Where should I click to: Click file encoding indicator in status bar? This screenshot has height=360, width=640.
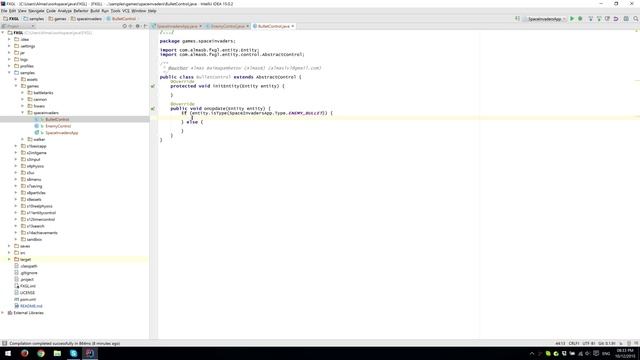point(588,344)
